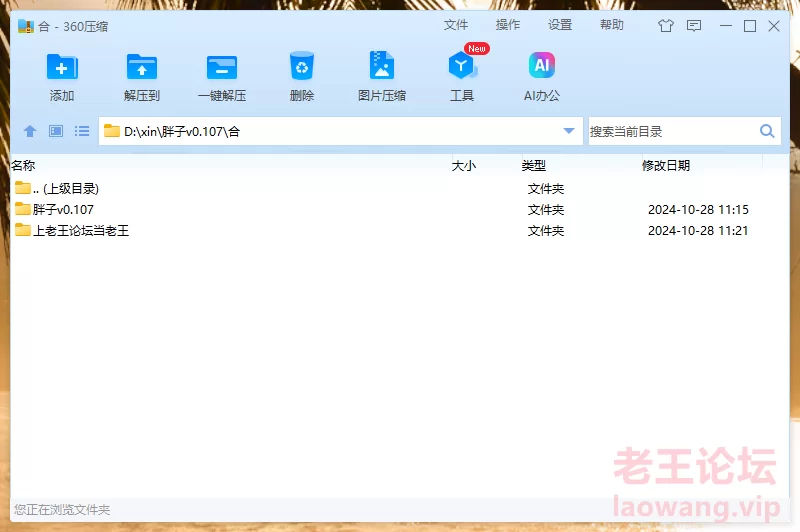800x532 pixels.
Task: Click the search magnifier icon
Action: pyautogui.click(x=766, y=131)
